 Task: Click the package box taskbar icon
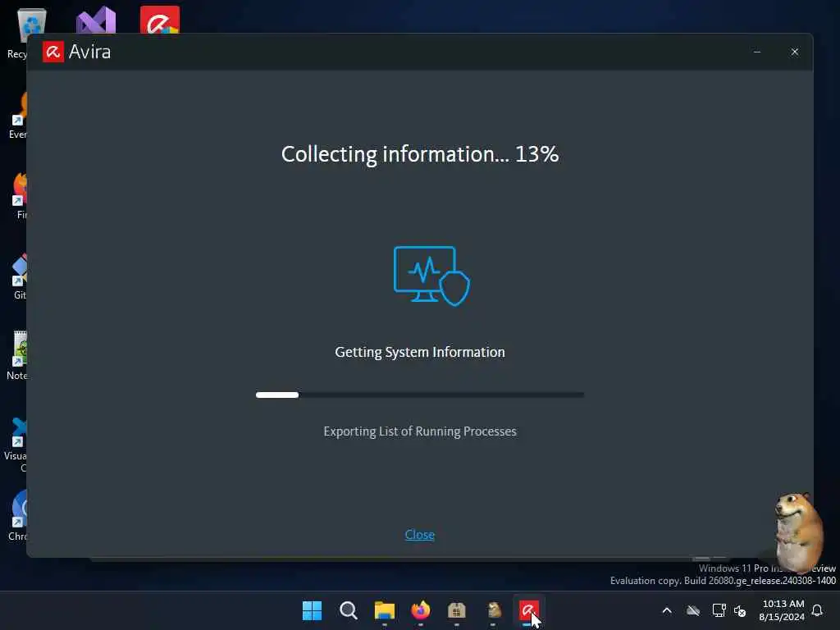click(456, 610)
